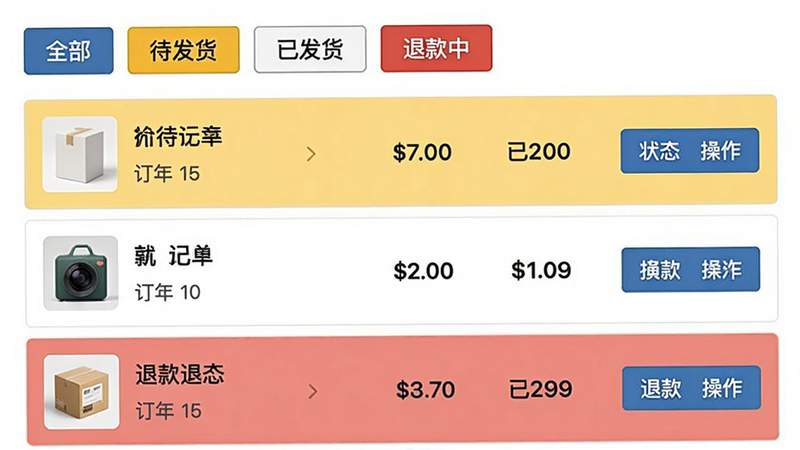Screen dimensions: 800x450
Task: Expand the yellow order row chevron
Action: pyautogui.click(x=311, y=154)
